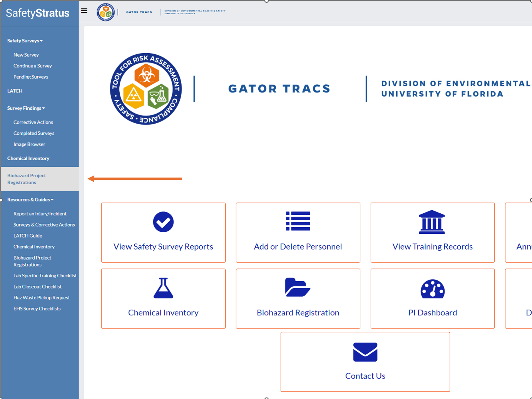Toggle the hamburger sidebar menu icon
Screen dimensions: 532x399
click(x=84, y=11)
